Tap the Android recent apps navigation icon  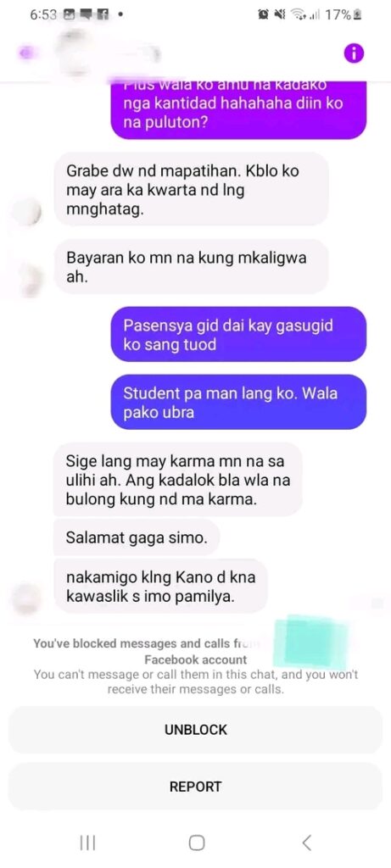coord(87,843)
